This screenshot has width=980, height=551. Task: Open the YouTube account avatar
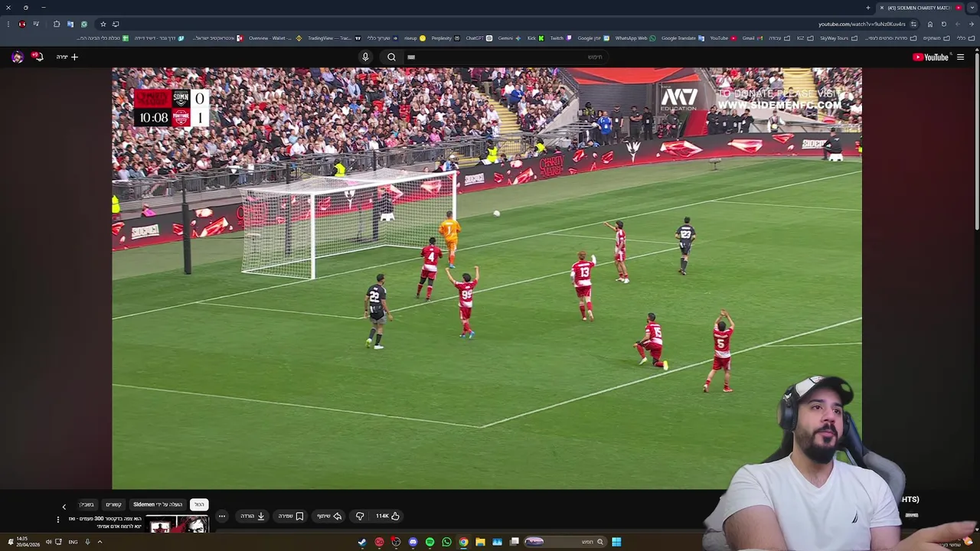point(17,57)
